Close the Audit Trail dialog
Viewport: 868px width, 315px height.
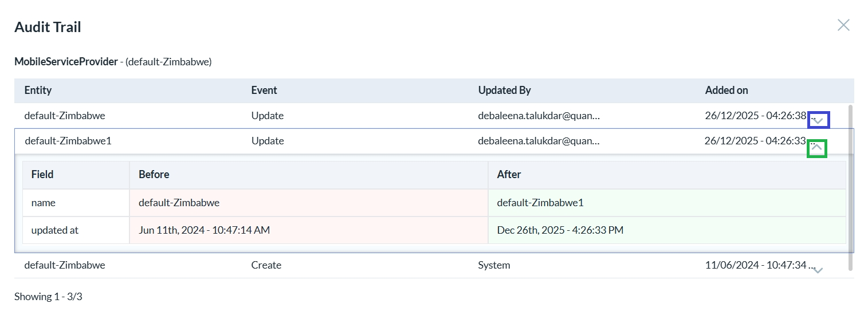tap(843, 25)
